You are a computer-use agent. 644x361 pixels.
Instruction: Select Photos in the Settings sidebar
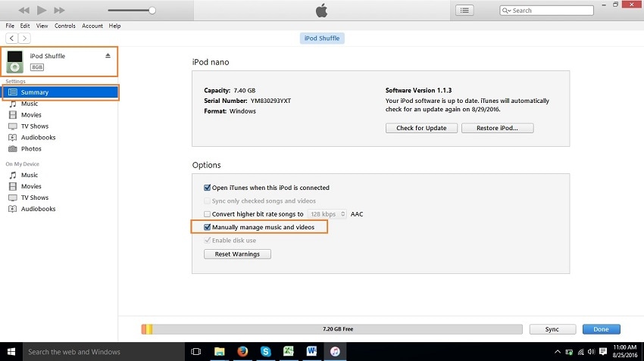(31, 148)
